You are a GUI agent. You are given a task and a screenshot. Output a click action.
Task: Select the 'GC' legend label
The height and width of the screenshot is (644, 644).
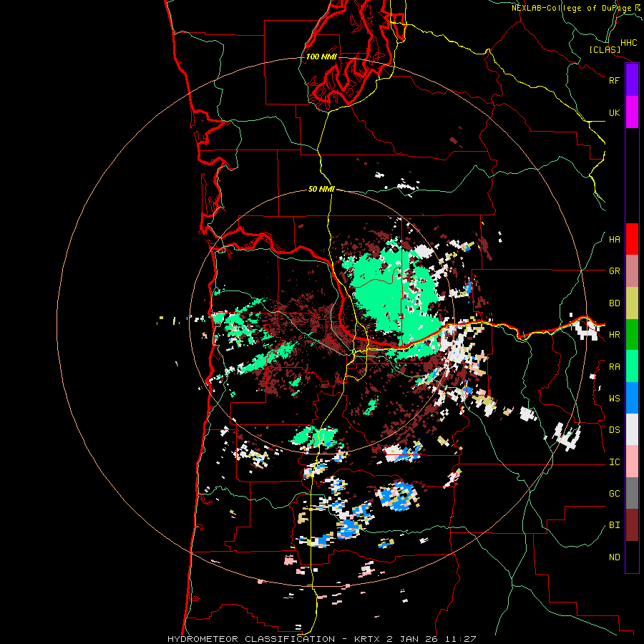click(614, 494)
